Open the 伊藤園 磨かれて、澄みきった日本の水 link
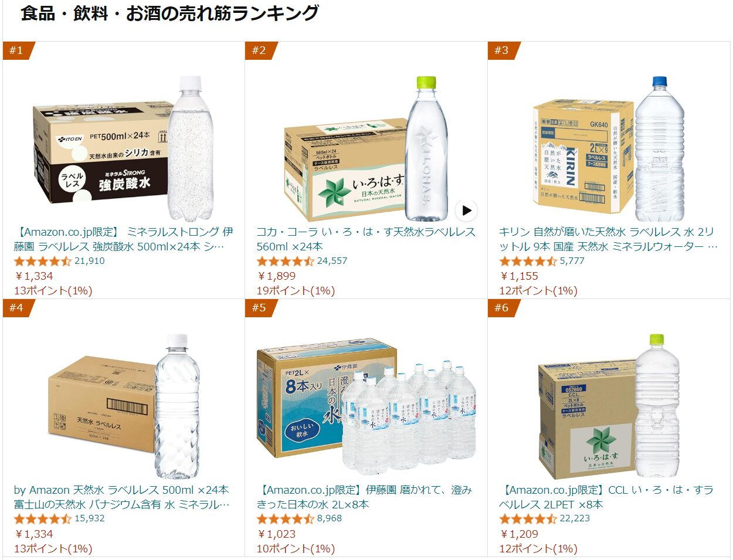The width and height of the screenshot is (733, 560). coord(364,497)
